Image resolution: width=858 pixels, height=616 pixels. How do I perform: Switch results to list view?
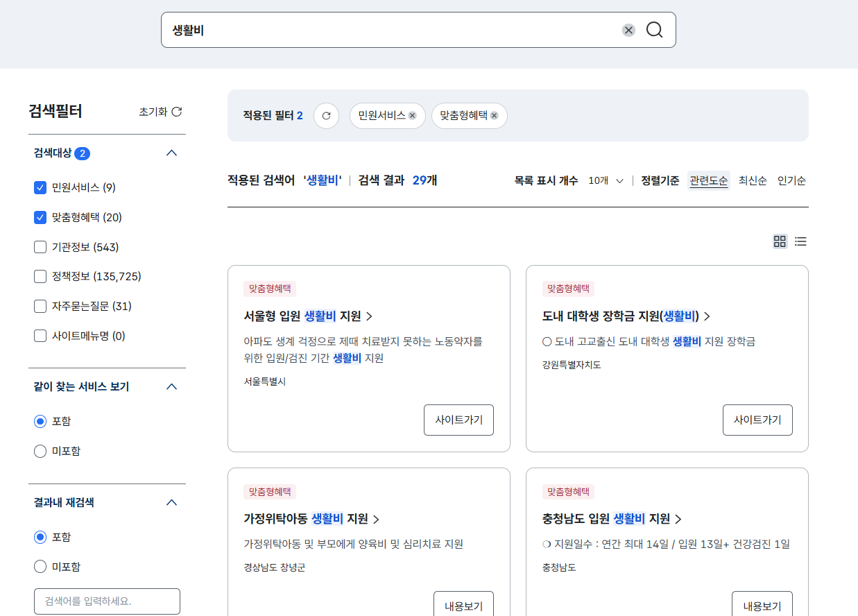(800, 241)
